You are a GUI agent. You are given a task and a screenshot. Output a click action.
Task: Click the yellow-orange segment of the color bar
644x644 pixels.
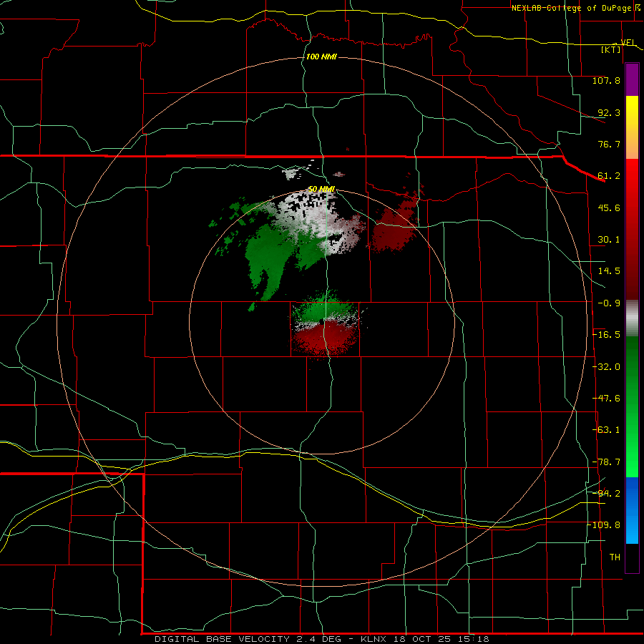point(632,127)
